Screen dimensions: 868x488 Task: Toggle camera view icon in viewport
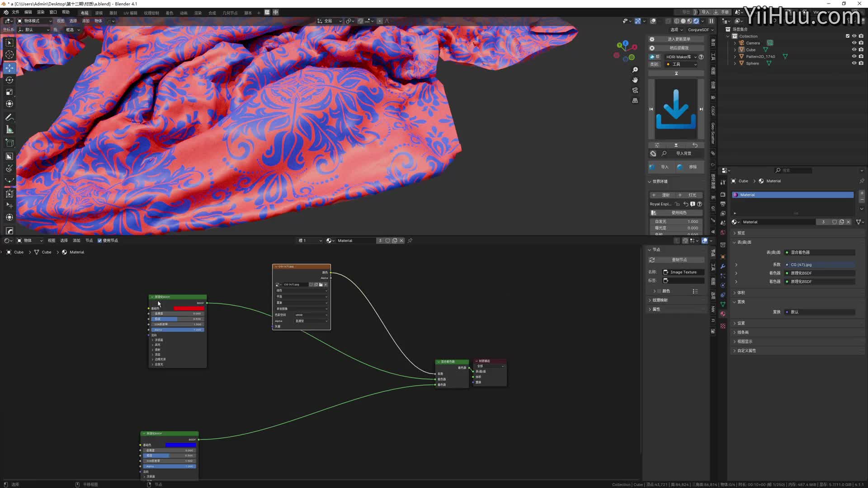click(635, 90)
